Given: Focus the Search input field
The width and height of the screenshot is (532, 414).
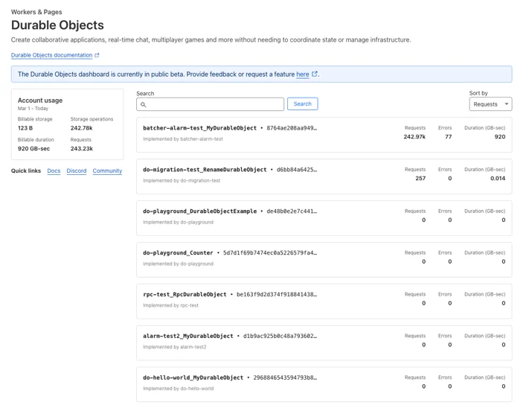Looking at the screenshot, I should click(x=210, y=104).
